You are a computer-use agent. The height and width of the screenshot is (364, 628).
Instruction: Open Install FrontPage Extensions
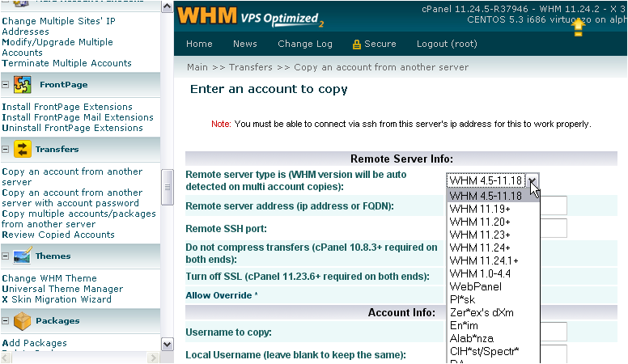[x=67, y=107]
